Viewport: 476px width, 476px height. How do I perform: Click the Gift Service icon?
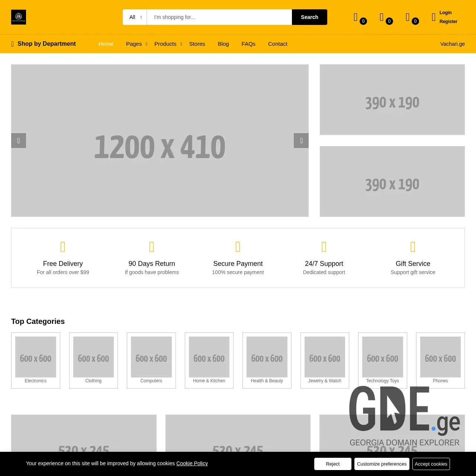click(413, 247)
